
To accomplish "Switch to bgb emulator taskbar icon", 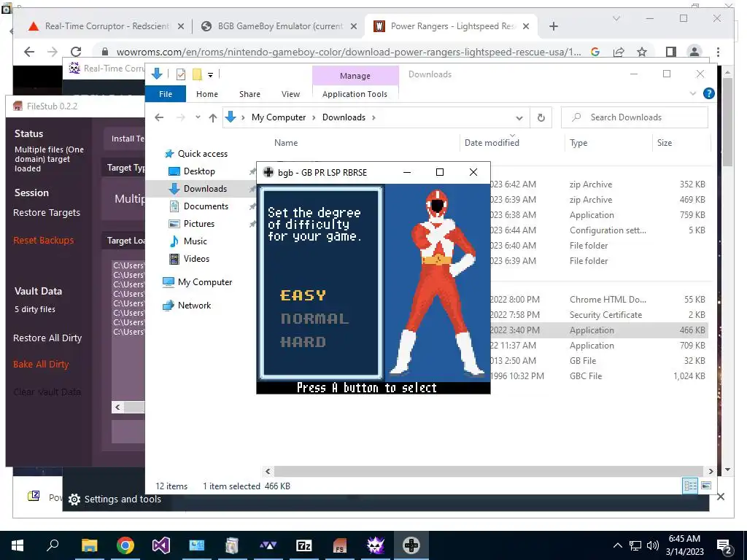I will (x=411, y=545).
